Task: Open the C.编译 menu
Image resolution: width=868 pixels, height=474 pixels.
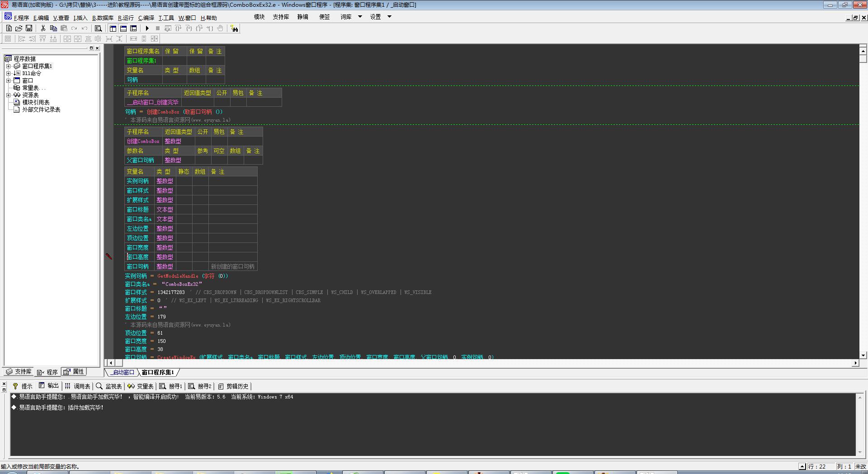Action: (146, 18)
